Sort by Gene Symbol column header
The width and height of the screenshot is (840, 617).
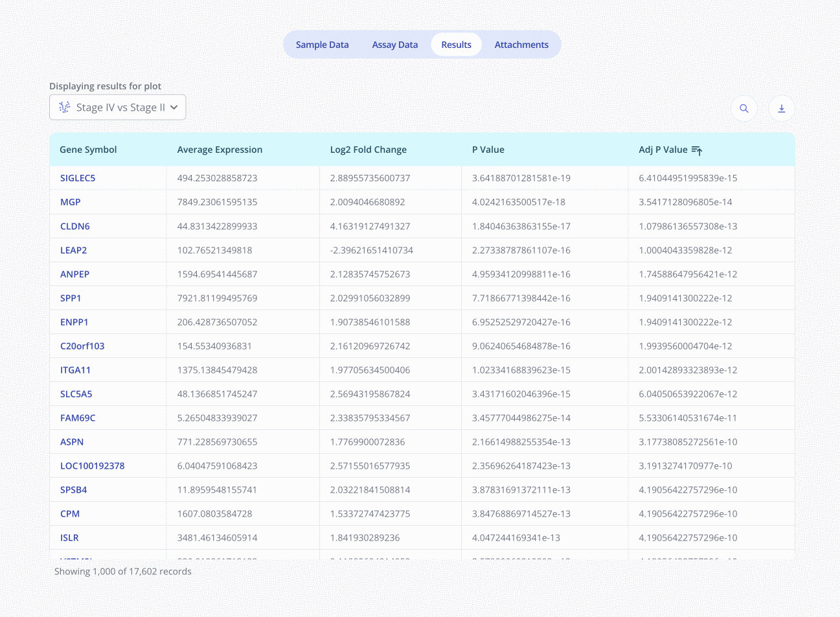point(88,150)
